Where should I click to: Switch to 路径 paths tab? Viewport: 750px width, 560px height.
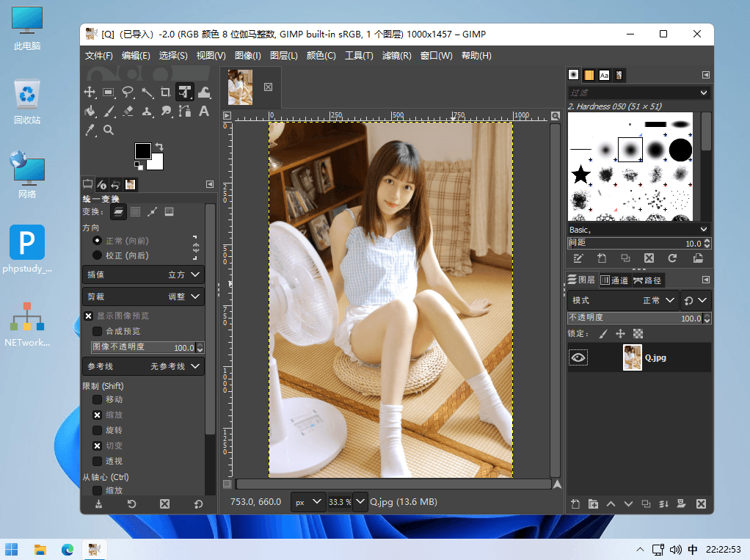pos(647,280)
